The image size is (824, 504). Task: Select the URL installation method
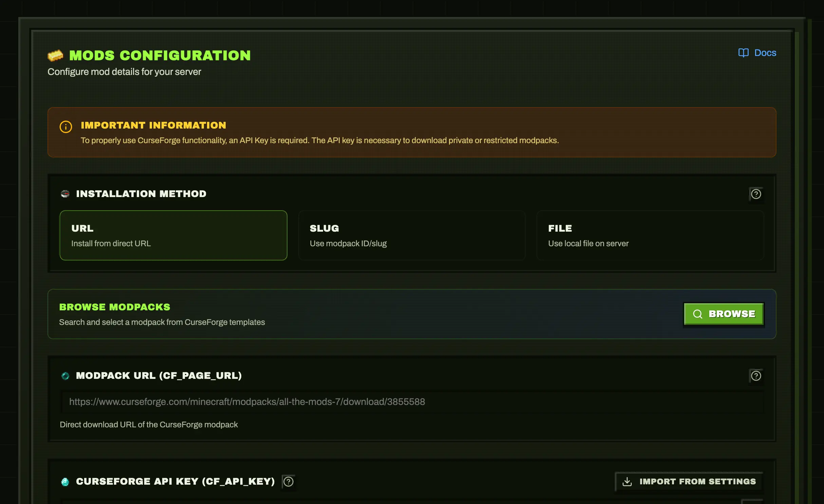(173, 235)
